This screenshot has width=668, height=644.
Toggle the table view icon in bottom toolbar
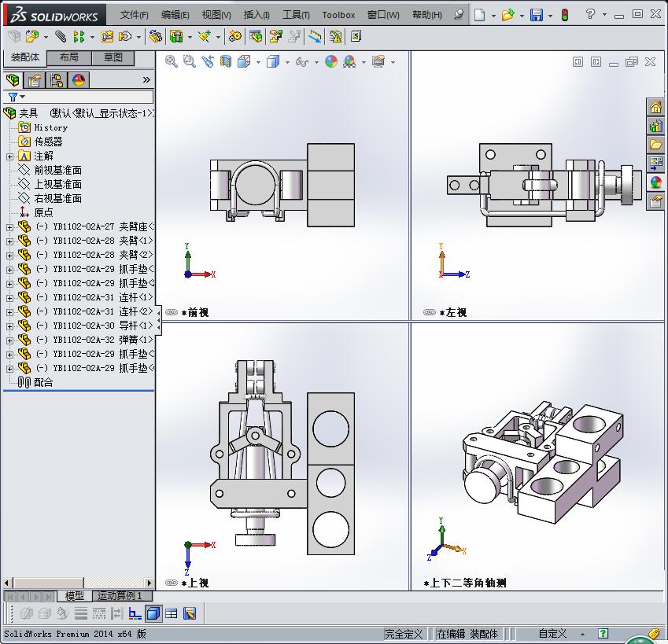point(172,613)
